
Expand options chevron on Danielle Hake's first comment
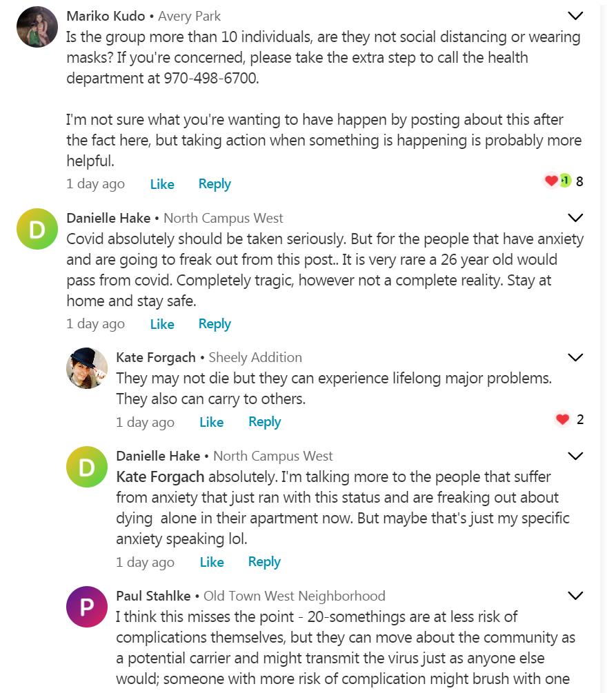click(575, 217)
